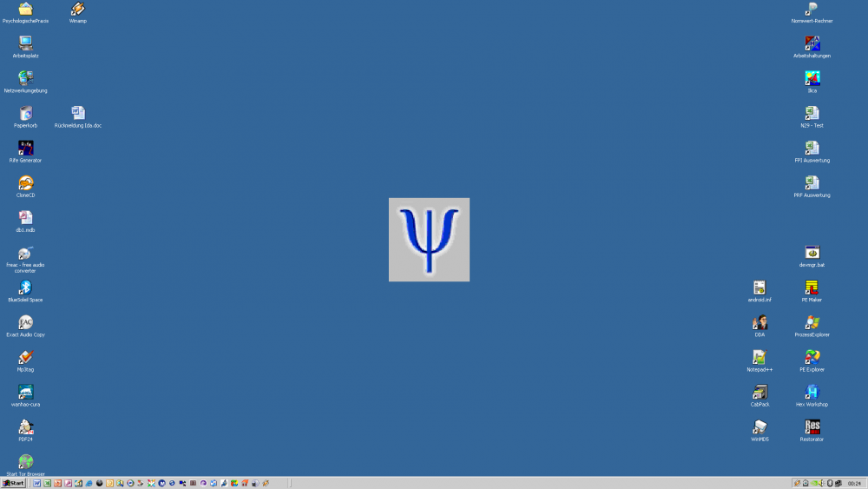This screenshot has height=489, width=868.
Task: Select the BlueSoleil Space Bluetooth icon
Action: point(25,292)
